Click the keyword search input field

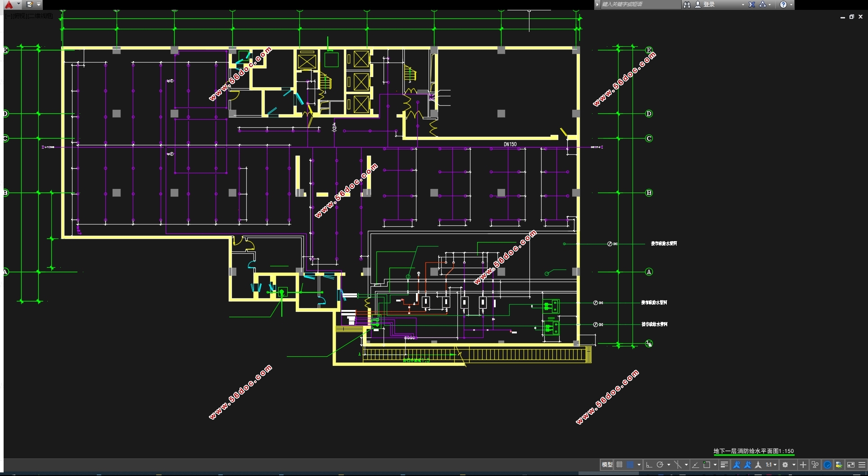[x=639, y=4]
